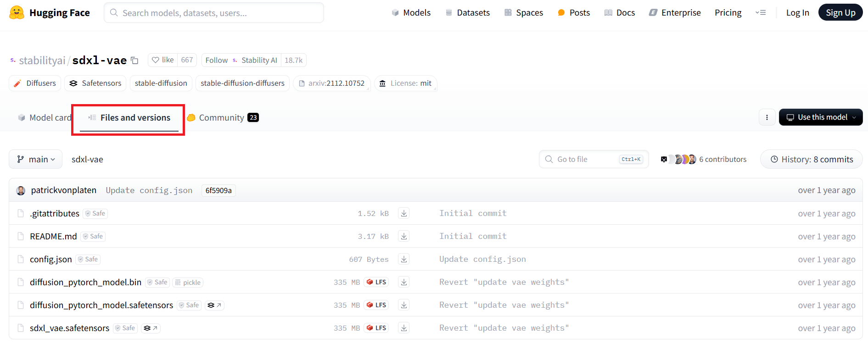This screenshot has width=868, height=343.
Task: Switch to the Model card tab
Action: [x=45, y=118]
